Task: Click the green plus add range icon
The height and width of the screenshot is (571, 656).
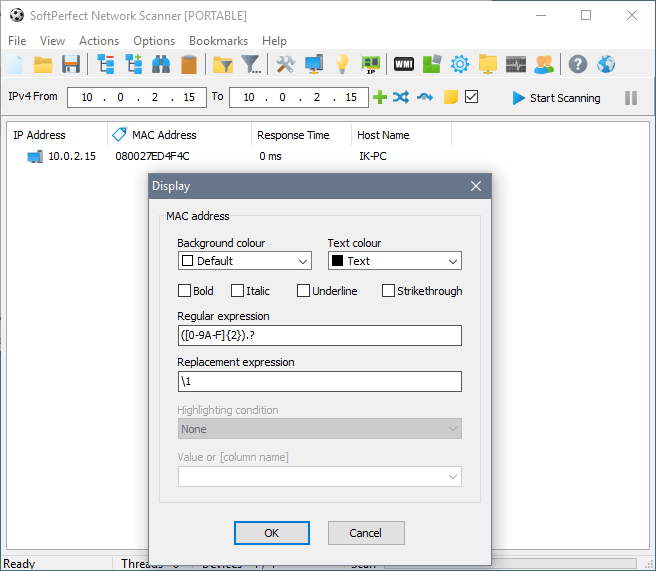Action: coord(380,97)
